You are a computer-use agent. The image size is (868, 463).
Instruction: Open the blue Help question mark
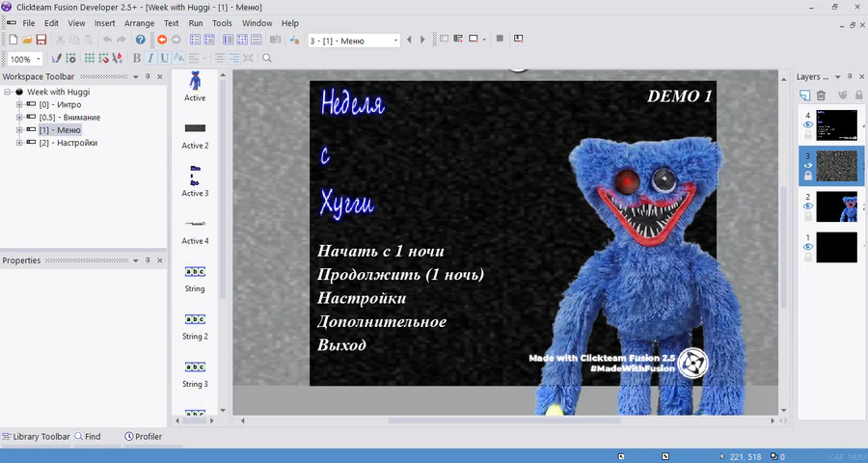click(x=141, y=40)
